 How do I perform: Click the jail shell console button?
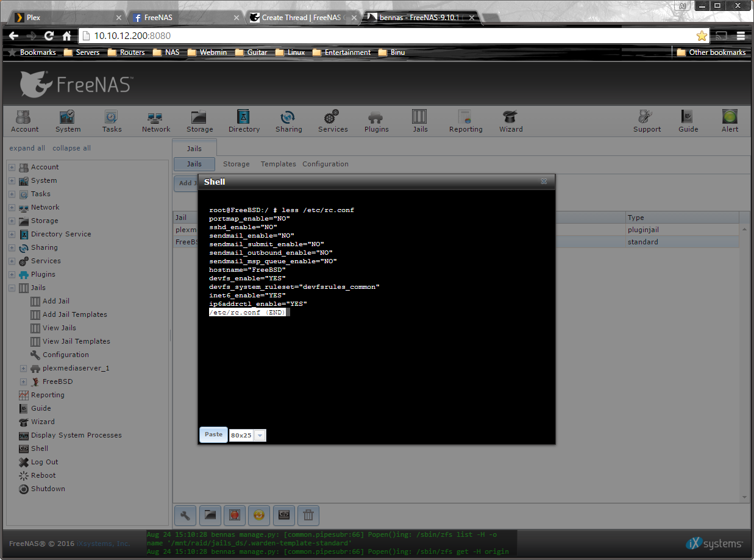click(284, 516)
